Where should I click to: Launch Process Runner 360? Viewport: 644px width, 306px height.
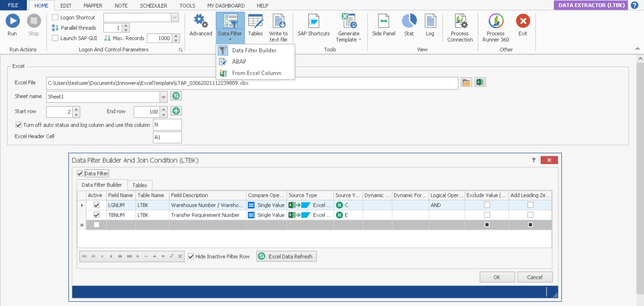pyautogui.click(x=496, y=22)
